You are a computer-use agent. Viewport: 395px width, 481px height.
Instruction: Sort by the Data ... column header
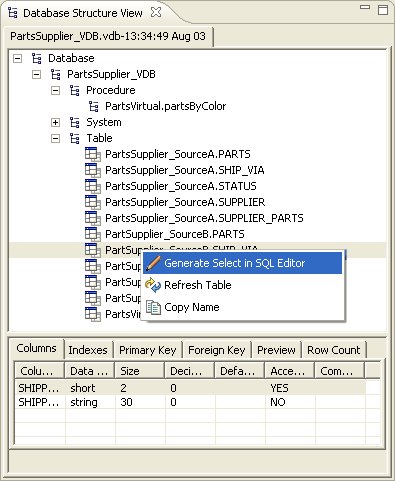coord(89,371)
